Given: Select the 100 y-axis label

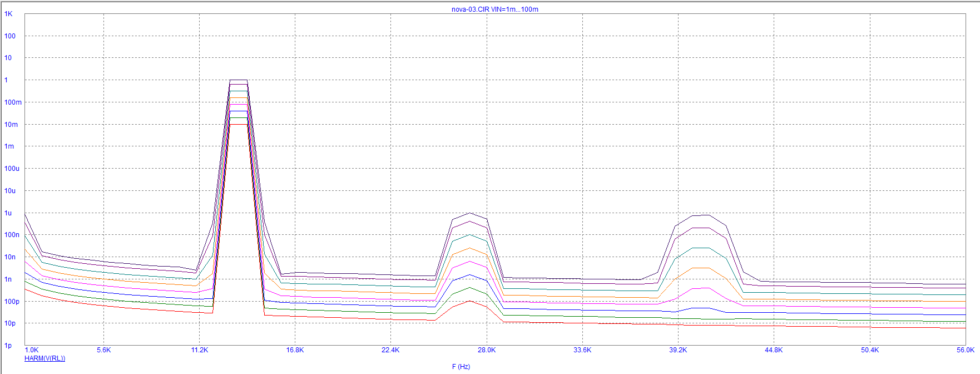Looking at the screenshot, I should click(10, 36).
